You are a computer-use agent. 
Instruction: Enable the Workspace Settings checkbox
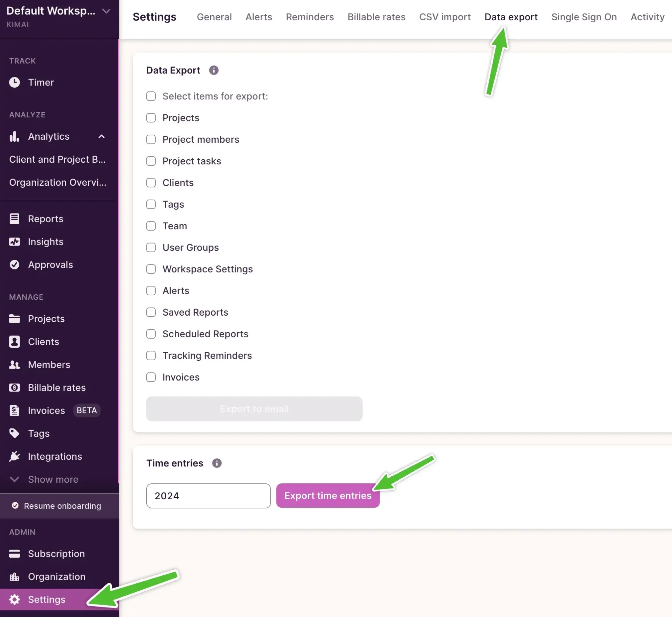pos(151,269)
